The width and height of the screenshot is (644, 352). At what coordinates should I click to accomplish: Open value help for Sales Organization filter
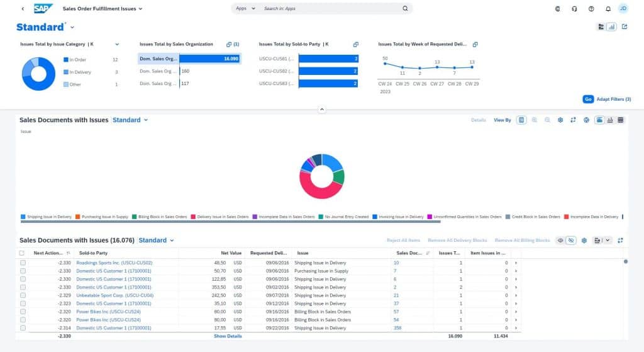tap(229, 44)
